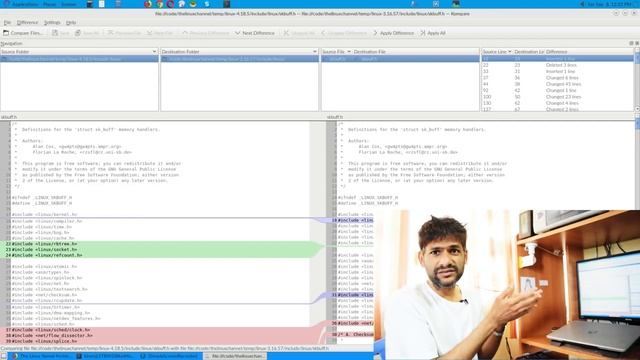Image resolution: width=640 pixels, height=360 pixels.
Task: Click highlighted line 31 in right pane
Action: point(352,295)
